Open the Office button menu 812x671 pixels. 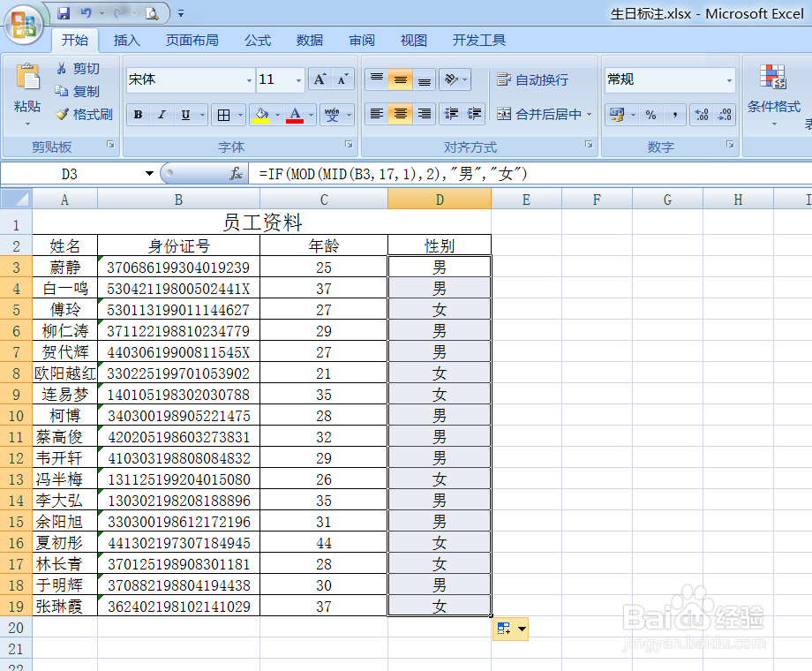tap(23, 25)
